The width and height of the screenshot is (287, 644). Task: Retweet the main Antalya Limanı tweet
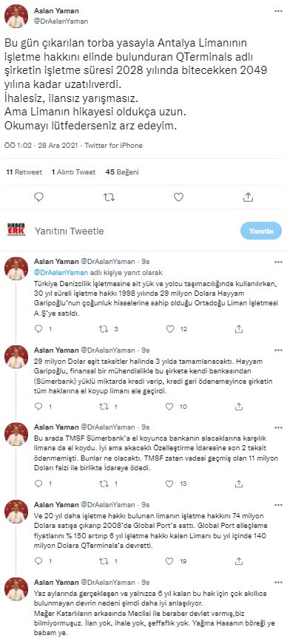[x=109, y=197]
